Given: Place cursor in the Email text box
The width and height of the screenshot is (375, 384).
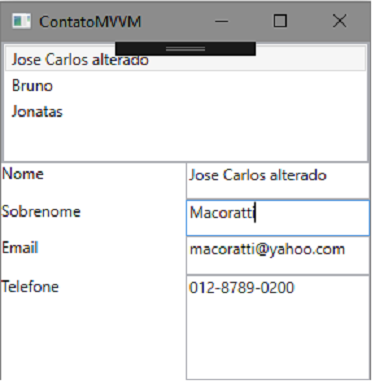Looking at the screenshot, I should 278,255.
